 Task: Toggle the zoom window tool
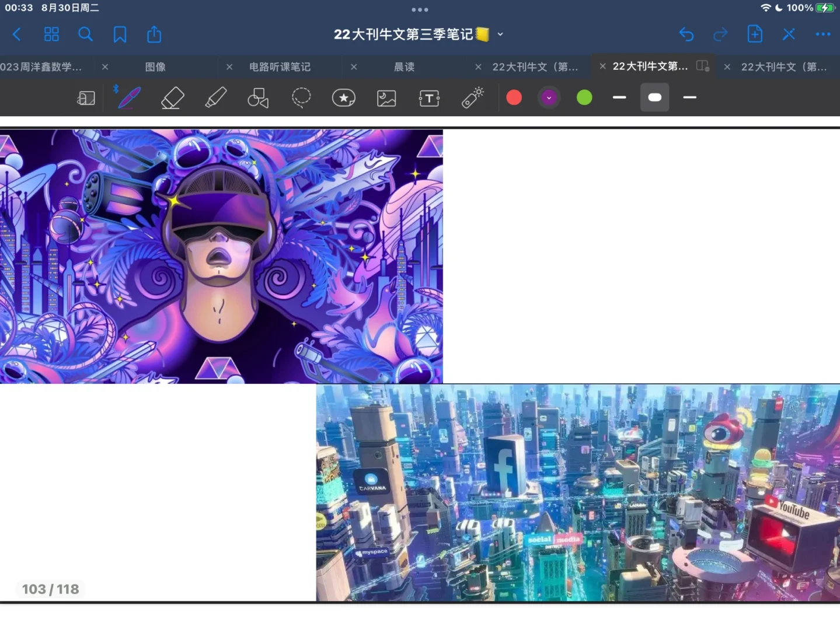point(86,98)
